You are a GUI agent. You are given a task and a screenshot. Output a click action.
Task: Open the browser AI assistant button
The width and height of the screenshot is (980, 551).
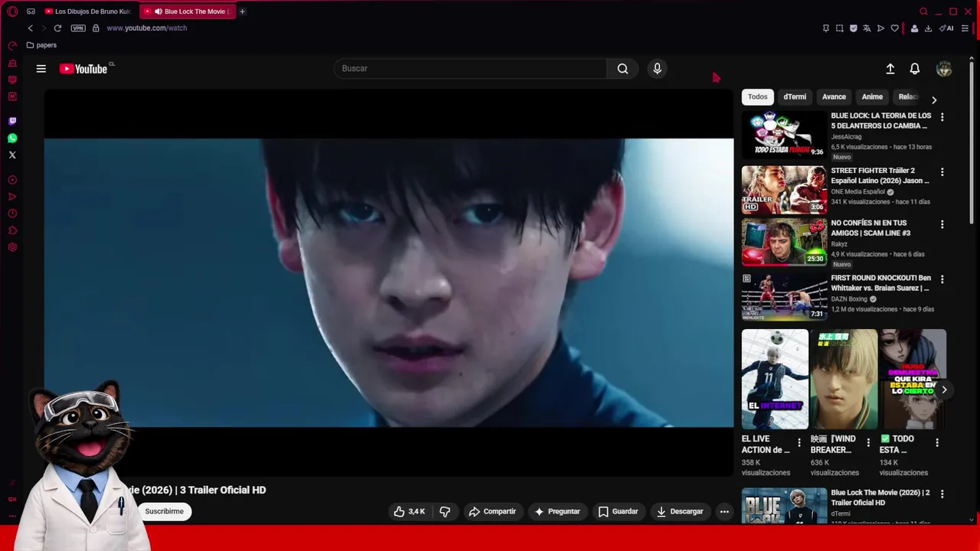coord(946,28)
